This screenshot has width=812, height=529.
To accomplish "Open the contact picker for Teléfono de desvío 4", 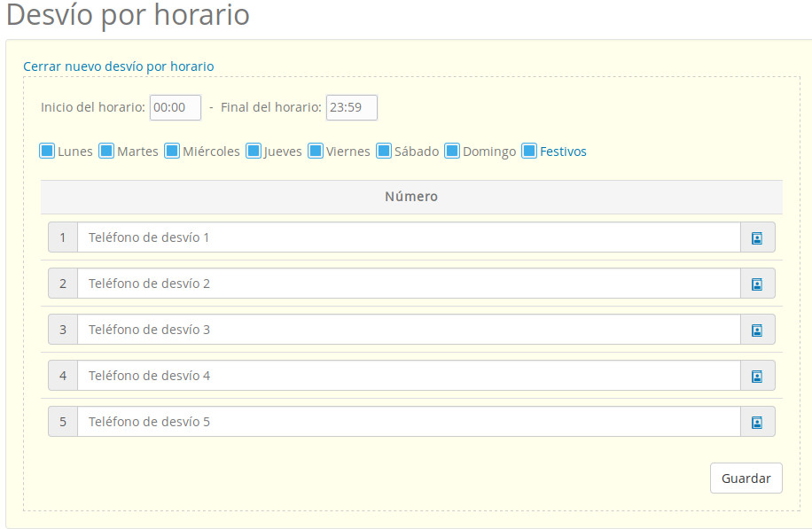I will [x=758, y=375].
